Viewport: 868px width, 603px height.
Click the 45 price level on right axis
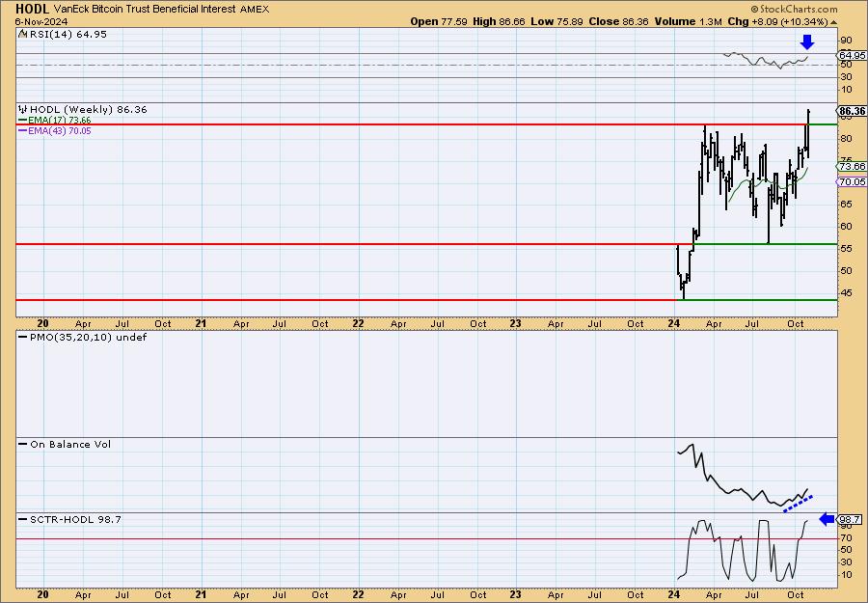(x=846, y=292)
